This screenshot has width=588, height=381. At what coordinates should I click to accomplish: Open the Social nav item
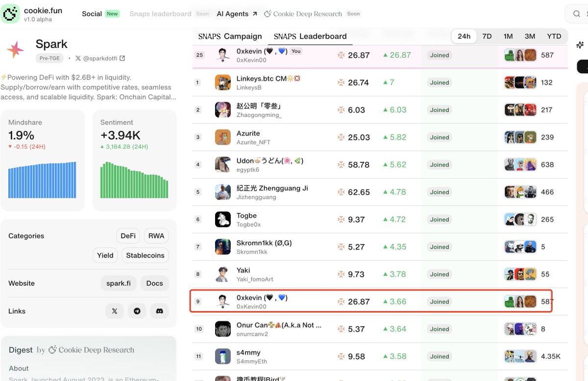(100, 14)
